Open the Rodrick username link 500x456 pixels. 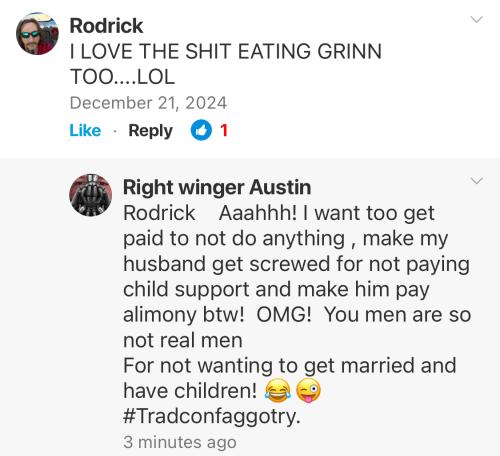106,26
